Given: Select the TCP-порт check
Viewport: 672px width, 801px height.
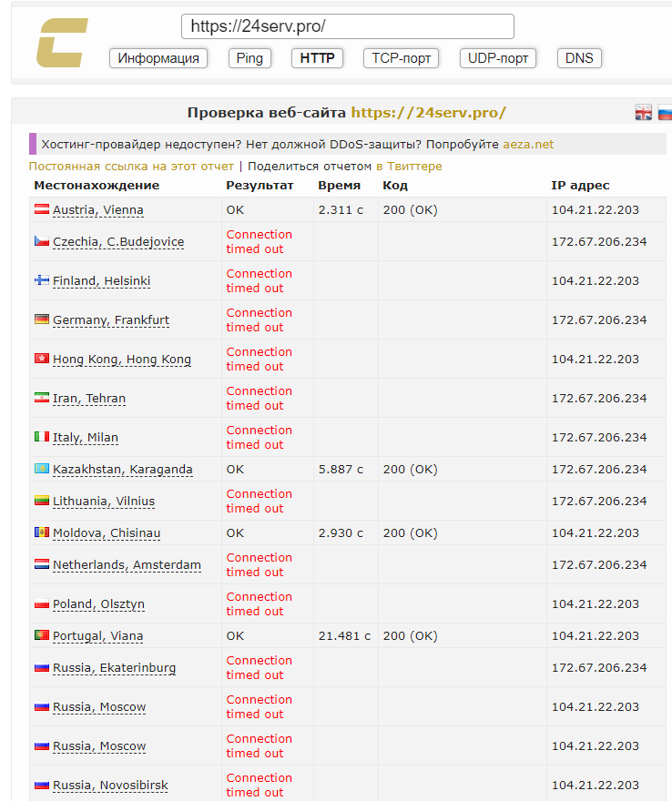Looking at the screenshot, I should point(402,58).
